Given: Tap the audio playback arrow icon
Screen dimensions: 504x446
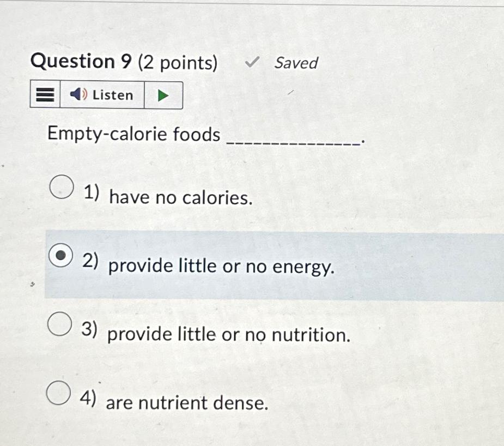Looking at the screenshot, I should click(x=162, y=94).
